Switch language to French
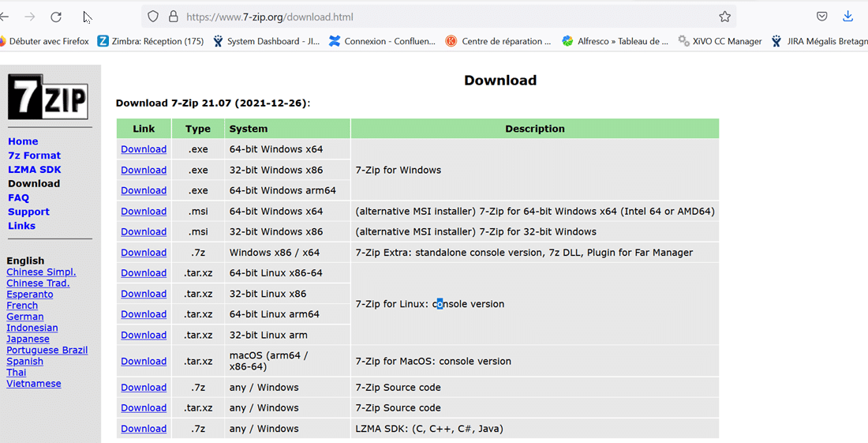The width and height of the screenshot is (868, 443). (x=22, y=305)
